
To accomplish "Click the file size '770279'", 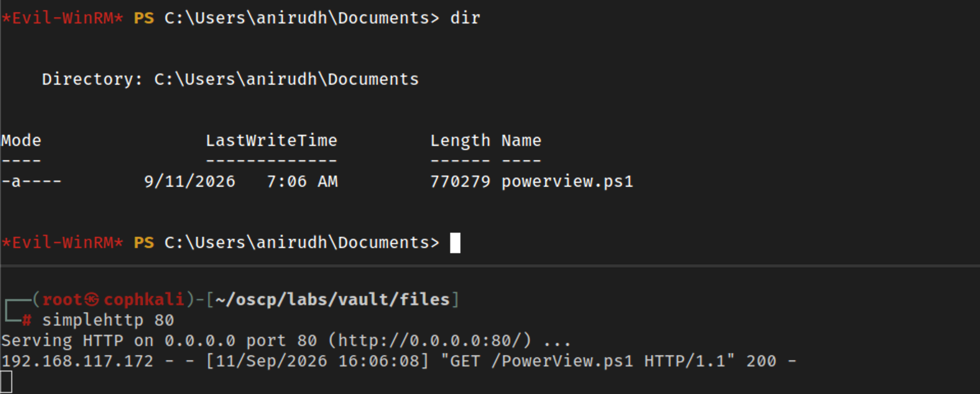I will point(460,181).
